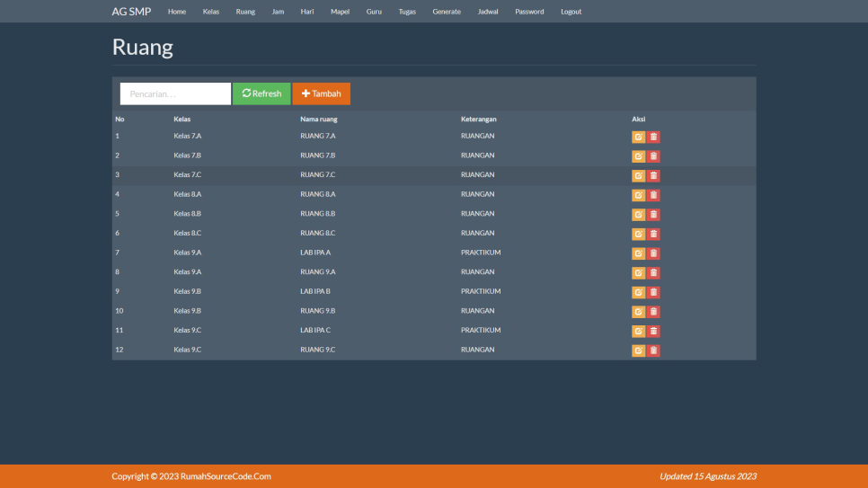
Task: Edit the RUANG 7.C row
Action: pyautogui.click(x=638, y=175)
